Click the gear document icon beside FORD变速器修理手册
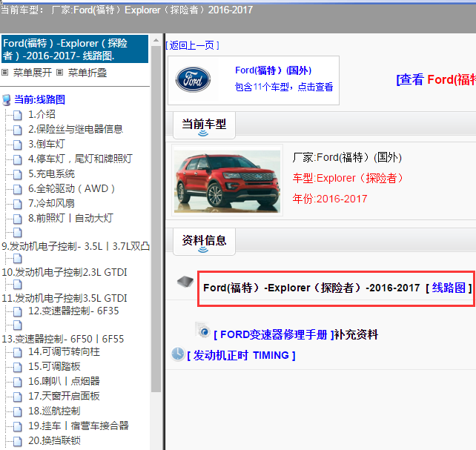The image size is (476, 450). 203,330
